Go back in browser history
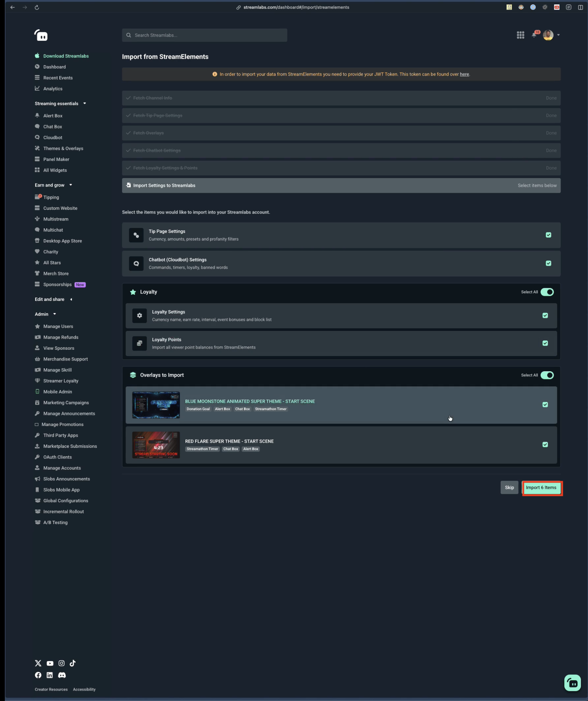This screenshot has height=701, width=588. click(13, 7)
